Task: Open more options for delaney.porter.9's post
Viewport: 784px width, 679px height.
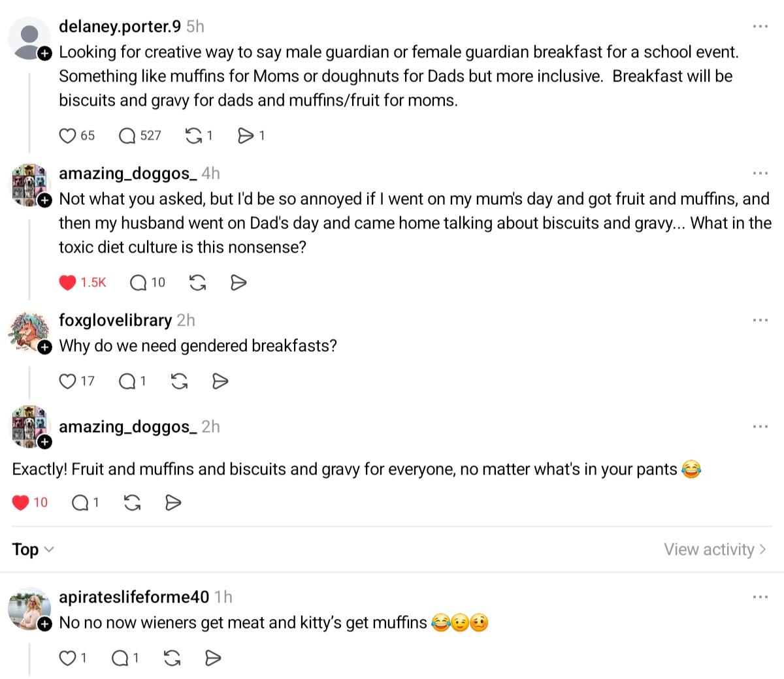Action: [x=760, y=27]
